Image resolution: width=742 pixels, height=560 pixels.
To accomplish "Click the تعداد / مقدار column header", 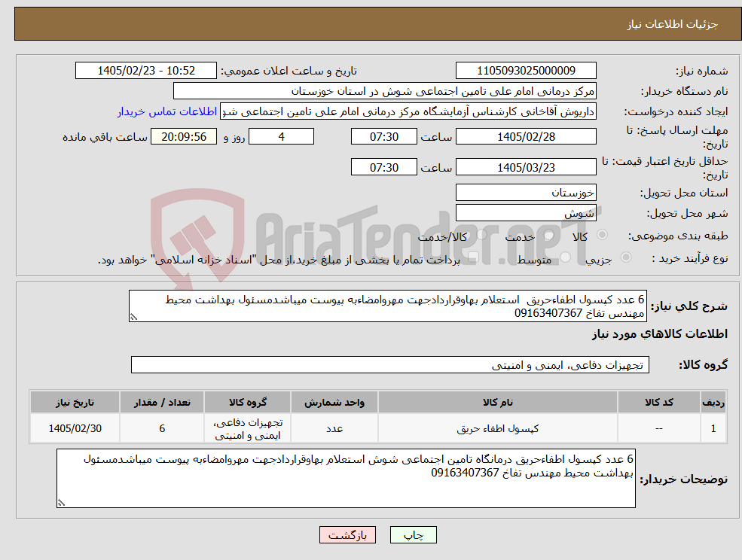I will point(162,402).
